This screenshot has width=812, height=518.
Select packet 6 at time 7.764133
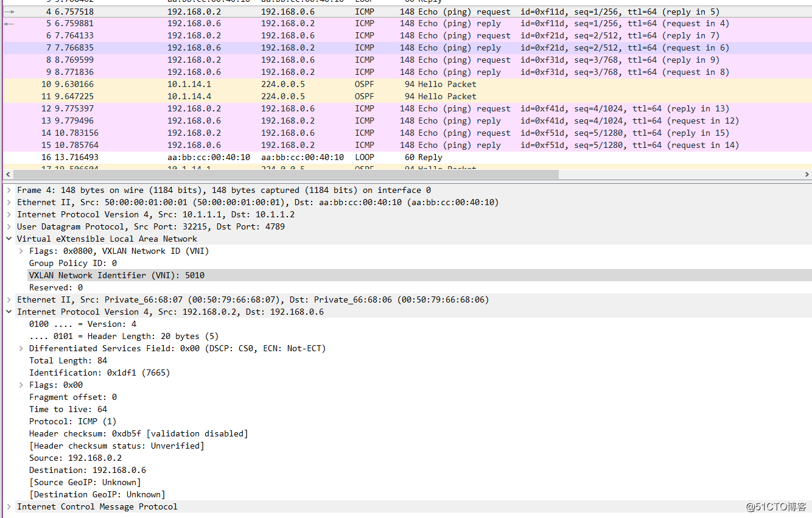[x=407, y=36]
